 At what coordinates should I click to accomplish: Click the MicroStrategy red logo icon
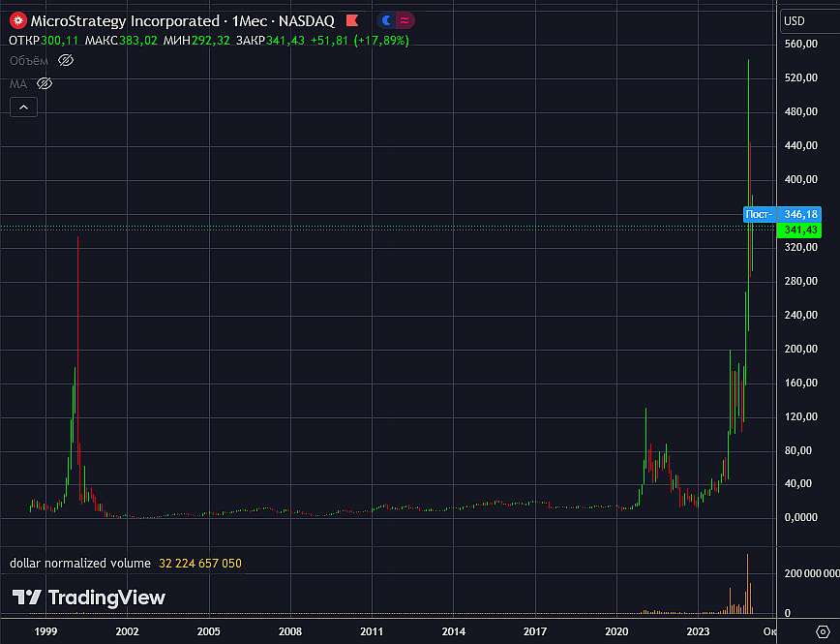pos(18,21)
